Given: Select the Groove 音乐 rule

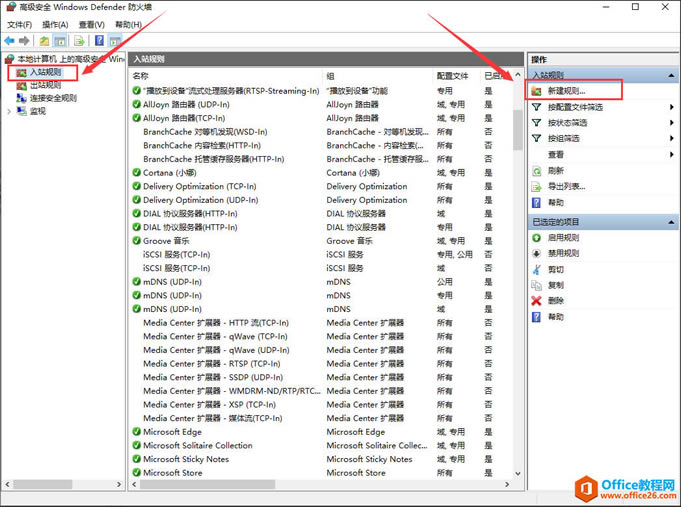Looking at the screenshot, I should coord(166,241).
